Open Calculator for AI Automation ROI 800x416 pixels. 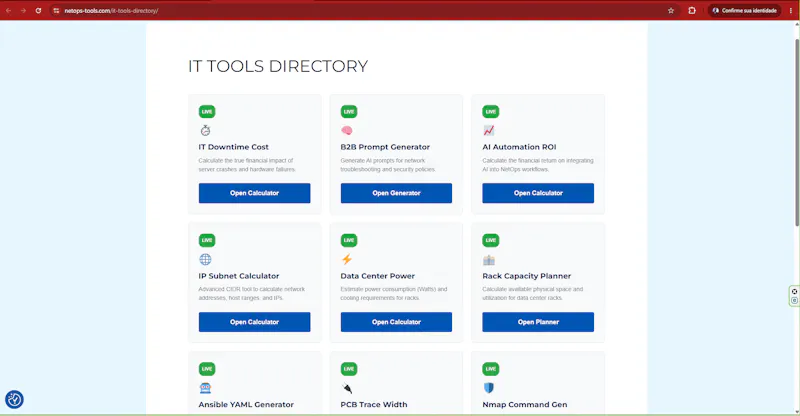[538, 193]
